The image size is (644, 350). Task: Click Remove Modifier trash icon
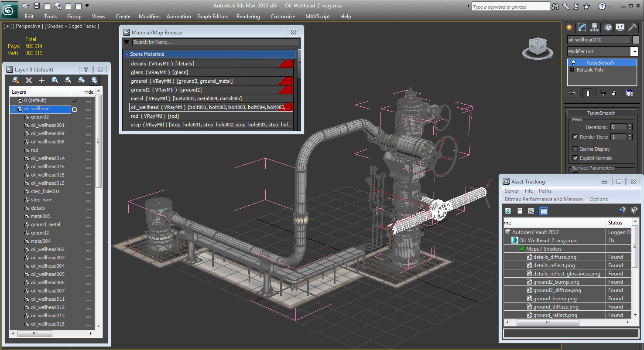click(x=613, y=93)
